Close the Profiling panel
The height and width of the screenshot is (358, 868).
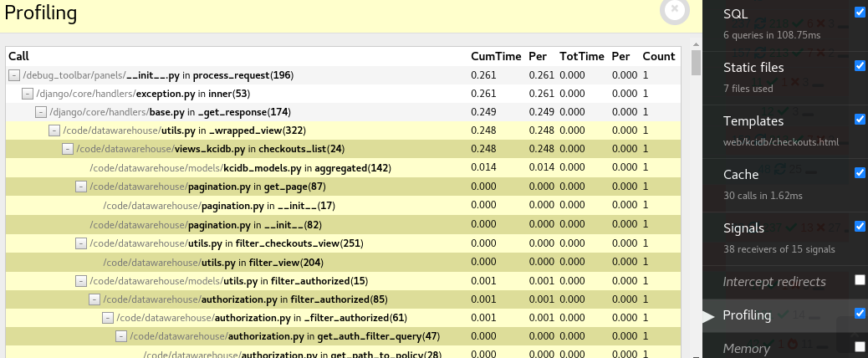click(674, 10)
